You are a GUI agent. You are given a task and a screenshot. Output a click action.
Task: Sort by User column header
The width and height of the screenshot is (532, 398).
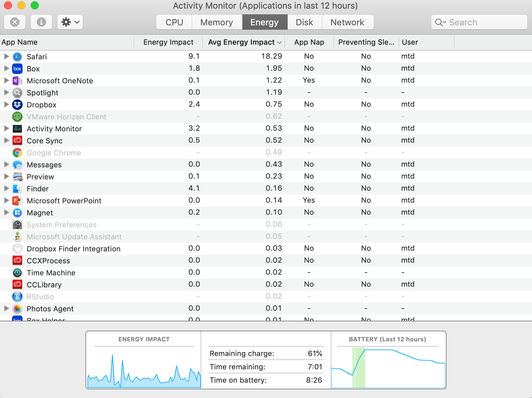427,42
